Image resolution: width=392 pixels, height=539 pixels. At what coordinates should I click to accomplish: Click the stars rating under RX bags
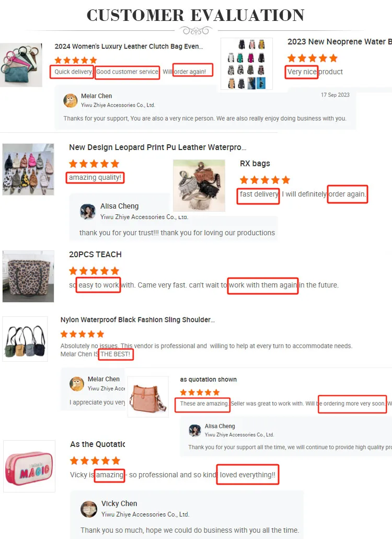pos(265,180)
